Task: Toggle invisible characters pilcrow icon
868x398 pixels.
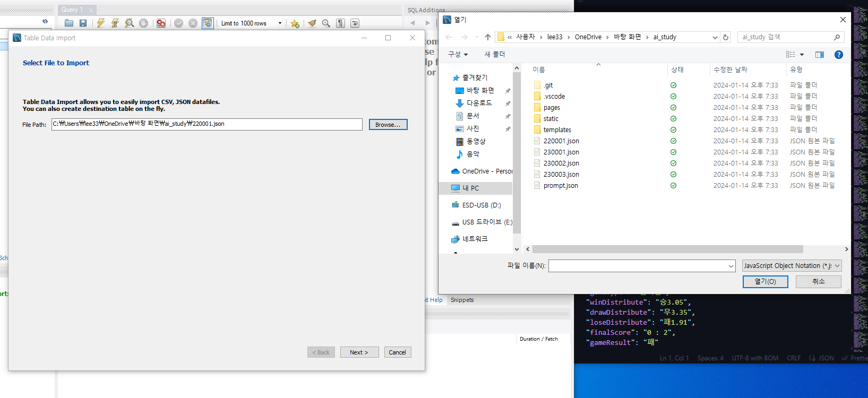Action: (x=341, y=23)
